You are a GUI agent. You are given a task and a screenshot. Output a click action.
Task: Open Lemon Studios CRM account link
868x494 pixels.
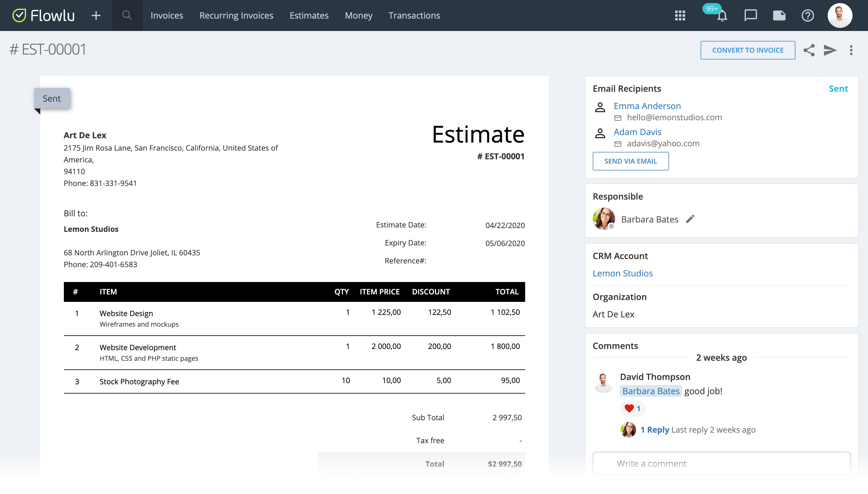point(623,273)
